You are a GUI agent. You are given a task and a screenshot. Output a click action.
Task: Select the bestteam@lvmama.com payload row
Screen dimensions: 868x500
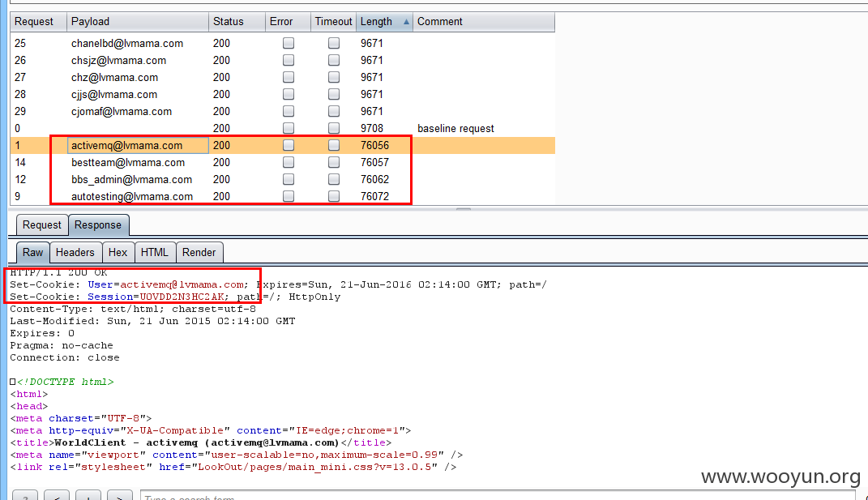pos(282,162)
